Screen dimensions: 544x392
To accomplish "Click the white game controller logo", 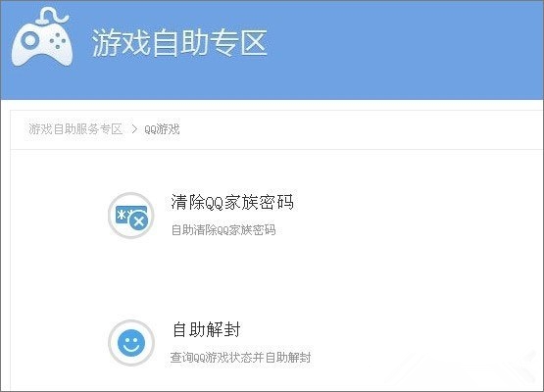I will point(42,37).
